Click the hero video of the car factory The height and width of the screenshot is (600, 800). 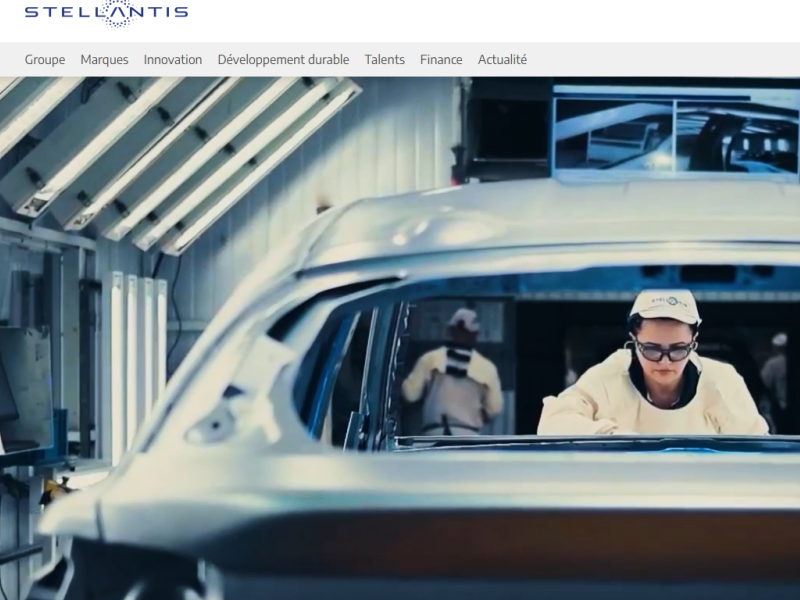pos(400,338)
